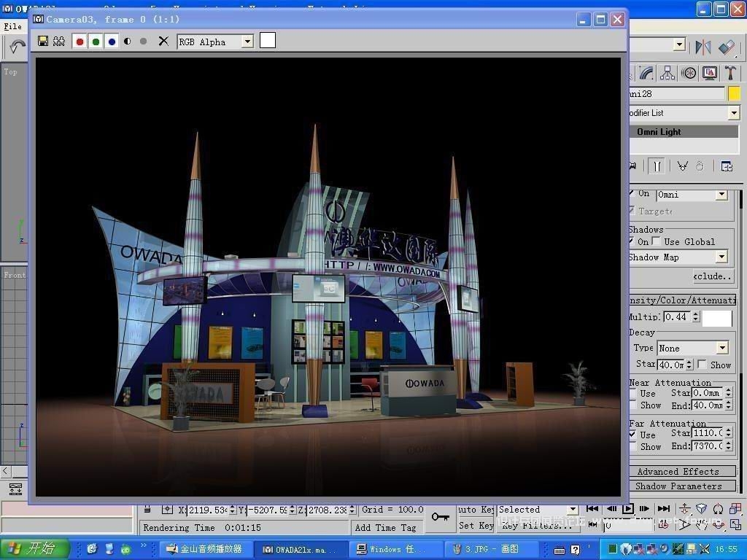Switch to the audio player taskbar item

(x=206, y=550)
